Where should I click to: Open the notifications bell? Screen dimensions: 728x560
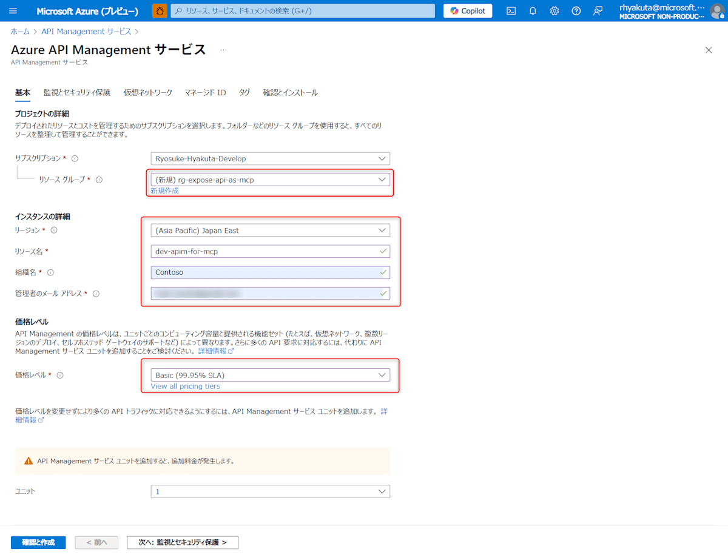(x=533, y=11)
